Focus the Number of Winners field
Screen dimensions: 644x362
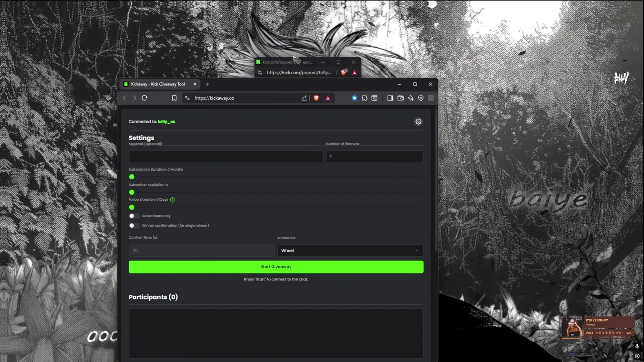(x=374, y=156)
